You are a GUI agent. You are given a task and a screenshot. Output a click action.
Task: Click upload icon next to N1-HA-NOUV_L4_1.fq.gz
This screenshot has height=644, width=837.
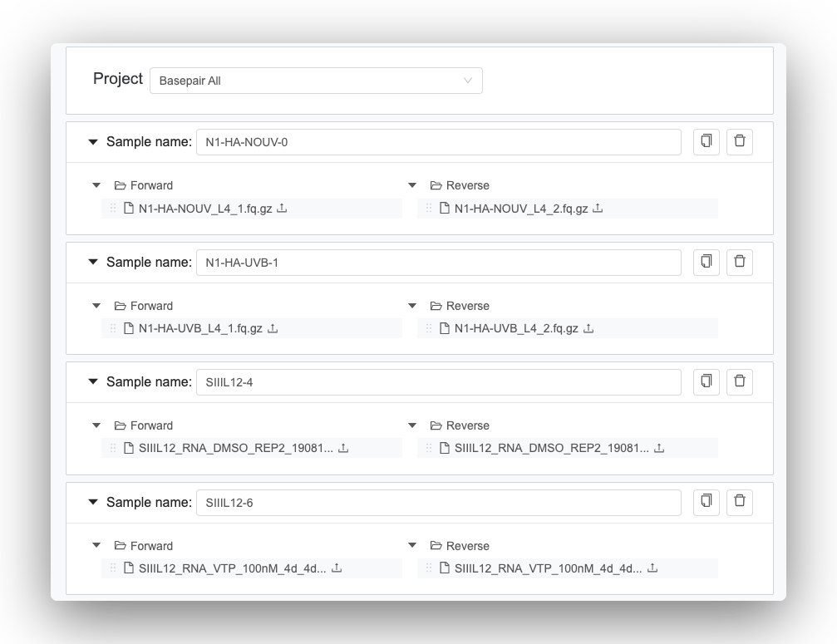(282, 208)
